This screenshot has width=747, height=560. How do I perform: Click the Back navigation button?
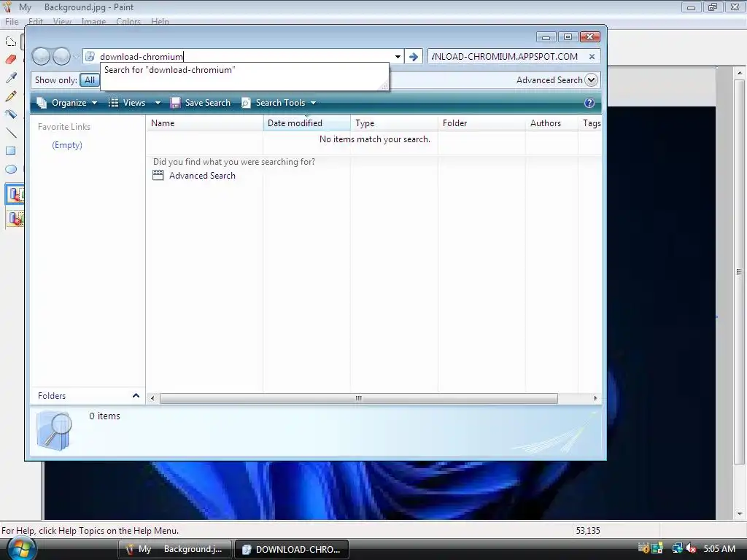[x=41, y=57]
